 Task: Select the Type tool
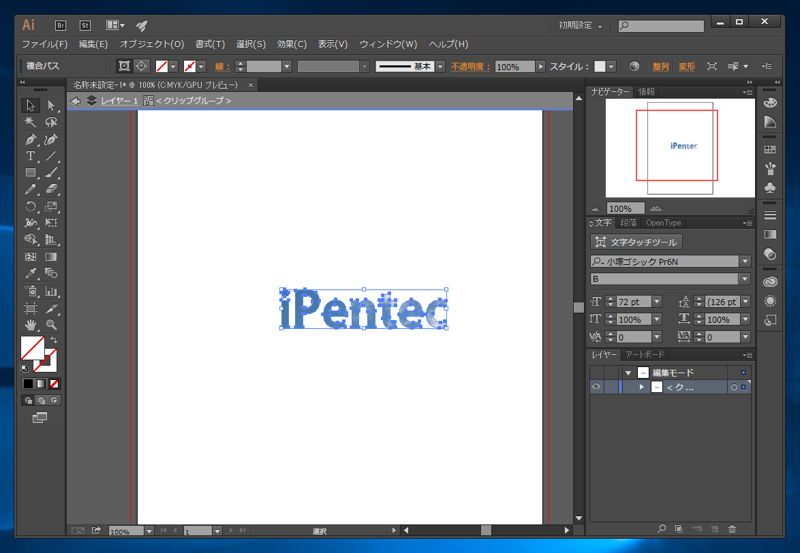(x=30, y=156)
